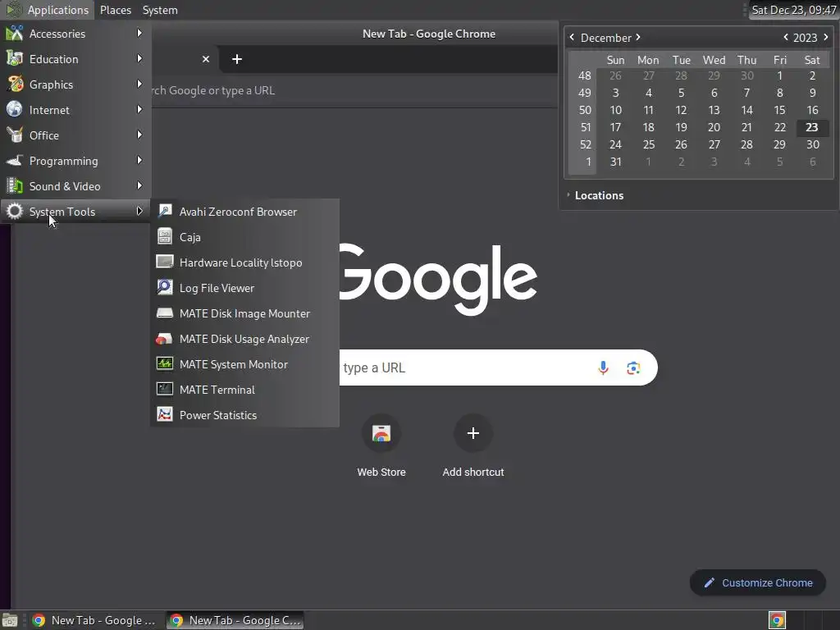Go to previous year in calendar
The image size is (840, 630).
click(785, 37)
